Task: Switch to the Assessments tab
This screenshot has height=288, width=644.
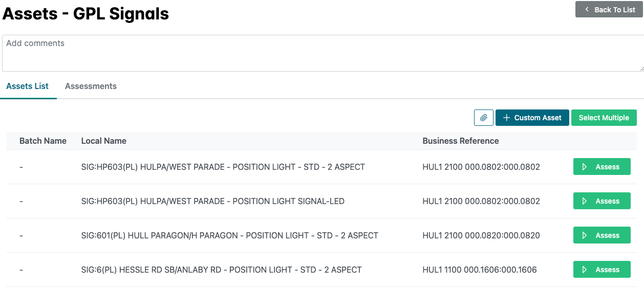Action: point(91,86)
